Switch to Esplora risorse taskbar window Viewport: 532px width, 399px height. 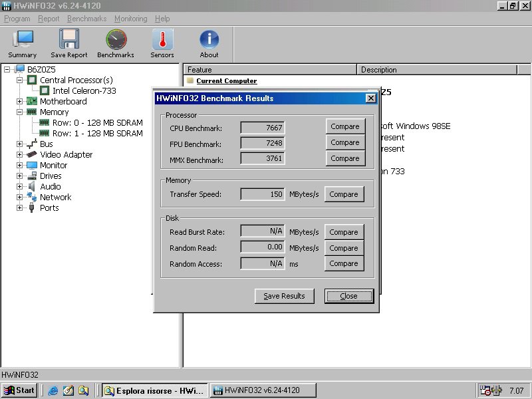(x=154, y=390)
